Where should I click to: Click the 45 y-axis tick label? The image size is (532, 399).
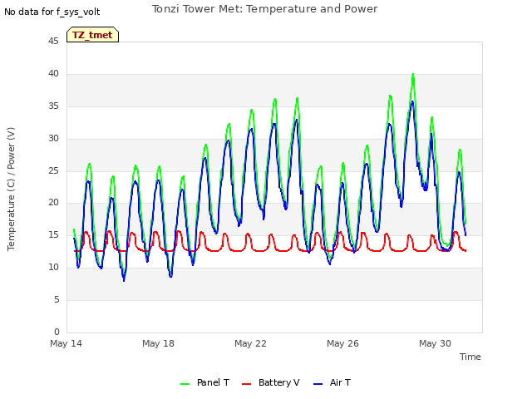click(x=53, y=41)
